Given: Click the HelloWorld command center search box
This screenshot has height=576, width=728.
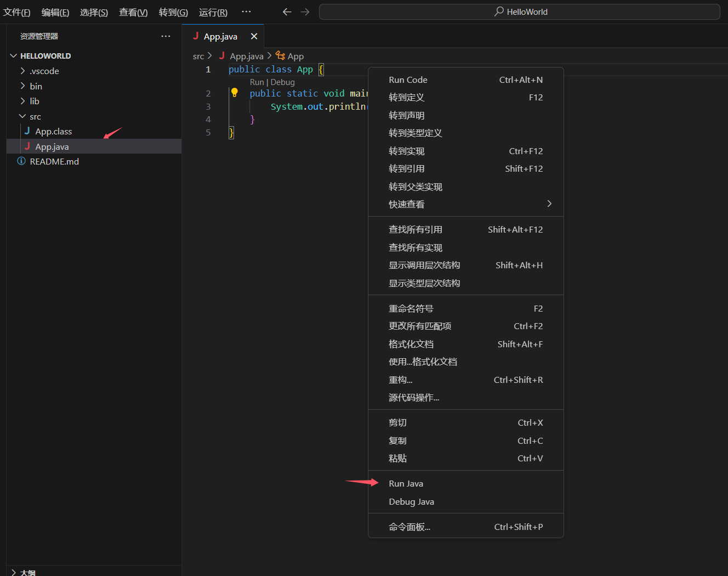Looking at the screenshot, I should [x=519, y=12].
